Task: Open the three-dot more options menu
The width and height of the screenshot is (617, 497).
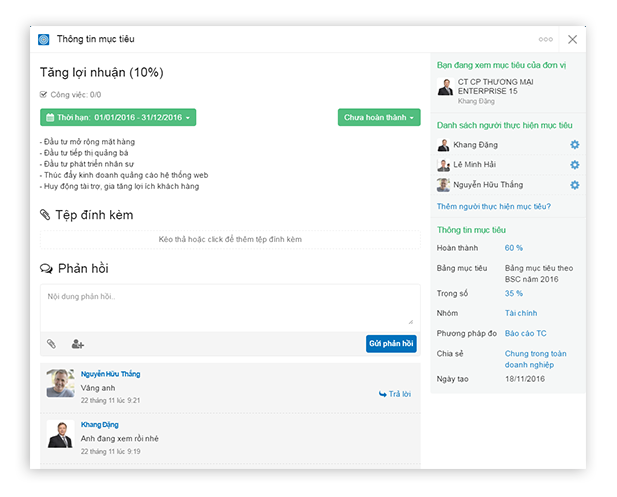Action: point(545,40)
